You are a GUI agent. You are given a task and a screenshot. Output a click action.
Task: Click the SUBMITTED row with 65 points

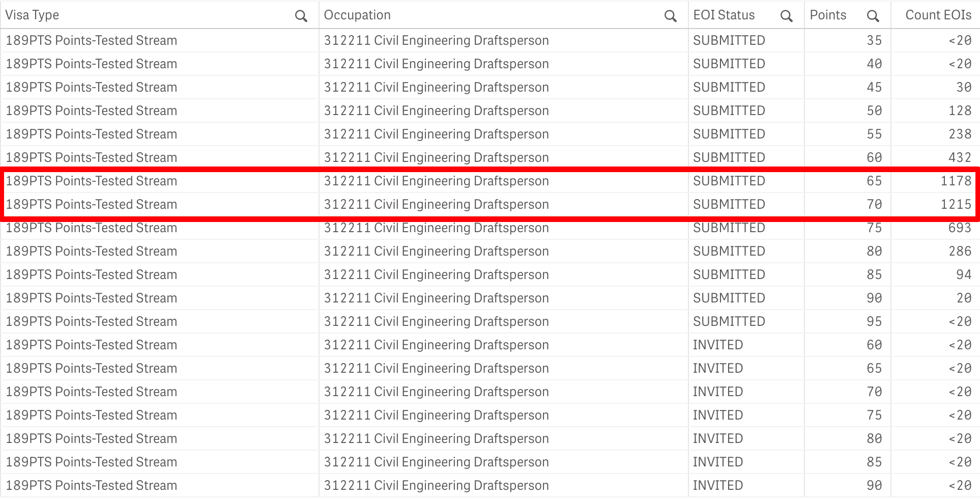pyautogui.click(x=729, y=181)
